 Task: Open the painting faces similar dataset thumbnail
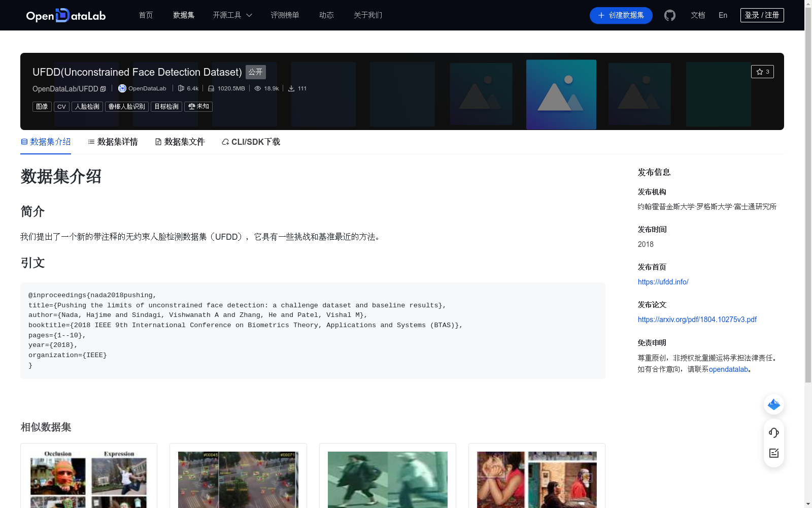(537, 479)
